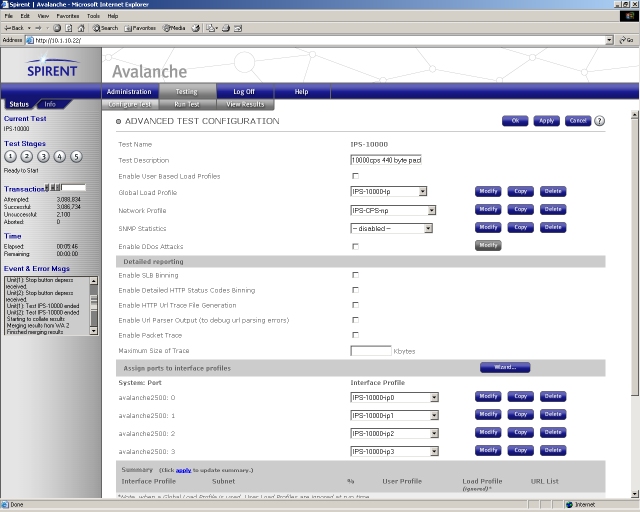The image size is (640, 512).
Task: Expand the address bar history dropdown
Action: tap(609, 40)
